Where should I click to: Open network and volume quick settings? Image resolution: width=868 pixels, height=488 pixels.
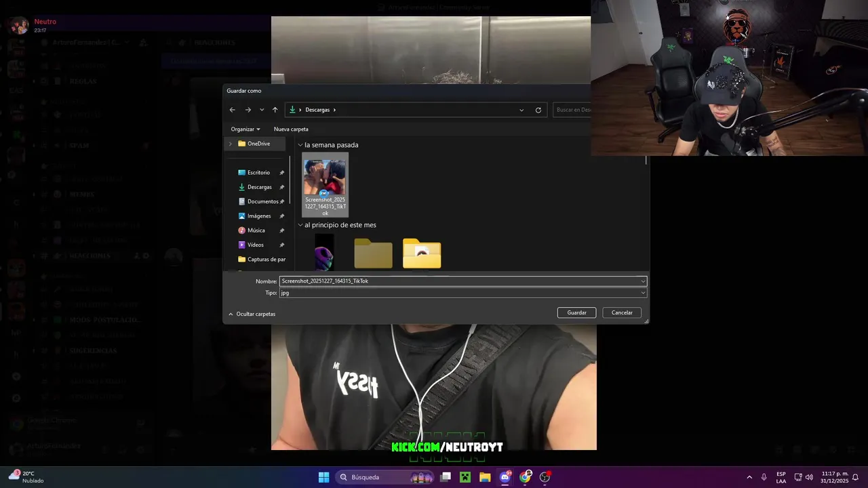tap(804, 477)
